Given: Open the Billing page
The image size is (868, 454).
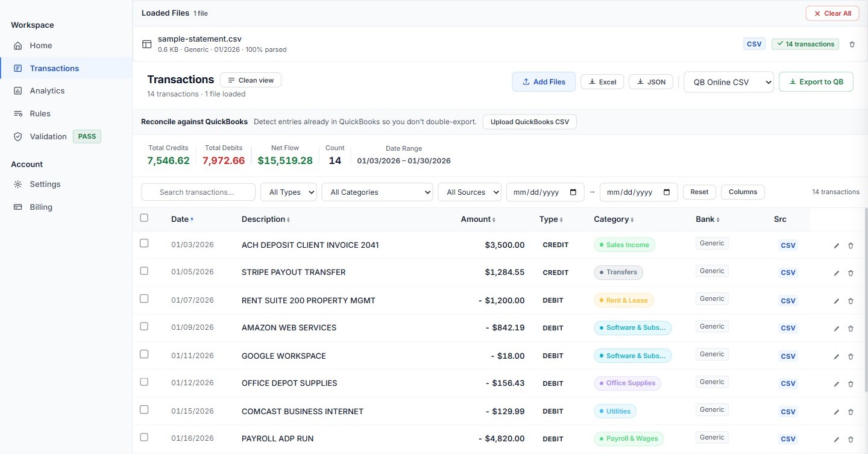Looking at the screenshot, I should [66, 207].
